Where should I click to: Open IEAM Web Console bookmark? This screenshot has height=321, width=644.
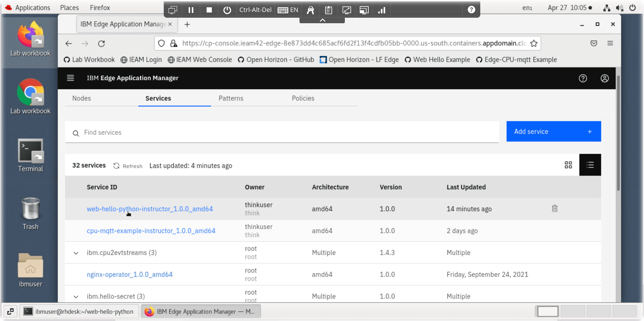(200, 60)
